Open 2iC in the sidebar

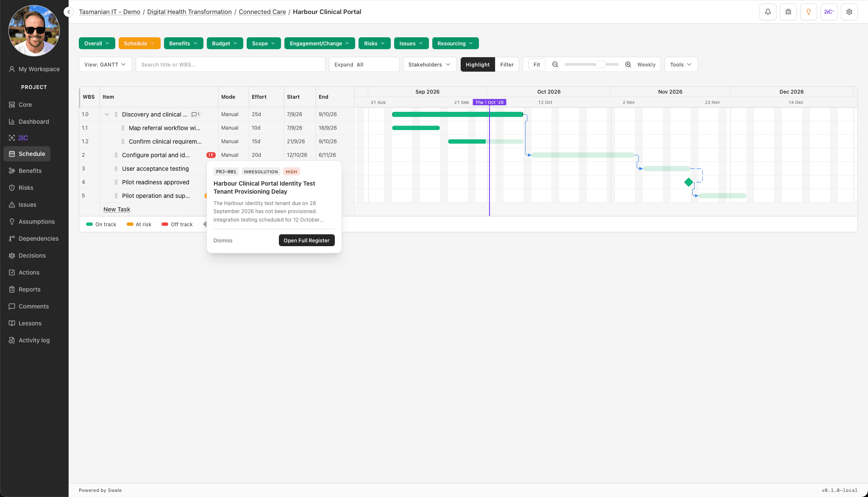(x=23, y=138)
